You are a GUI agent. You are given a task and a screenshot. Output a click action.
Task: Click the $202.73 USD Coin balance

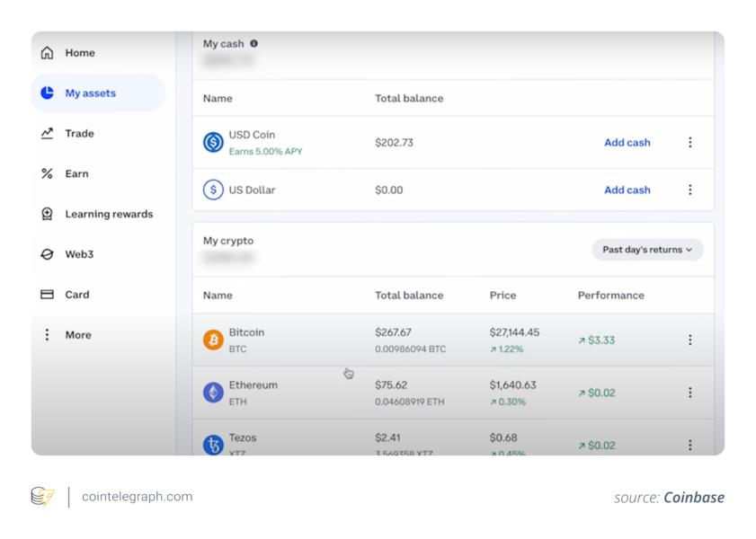click(x=394, y=143)
